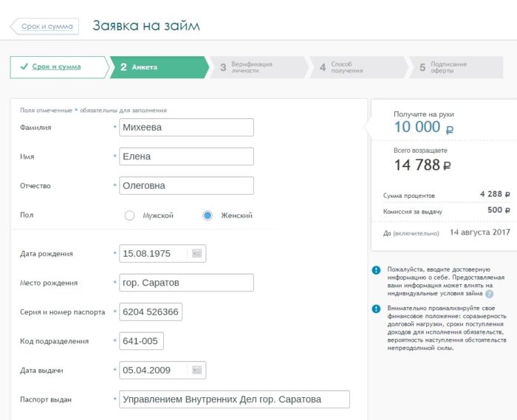
Task: Click the 'Код подразделения' field 641-005
Action: (142, 341)
